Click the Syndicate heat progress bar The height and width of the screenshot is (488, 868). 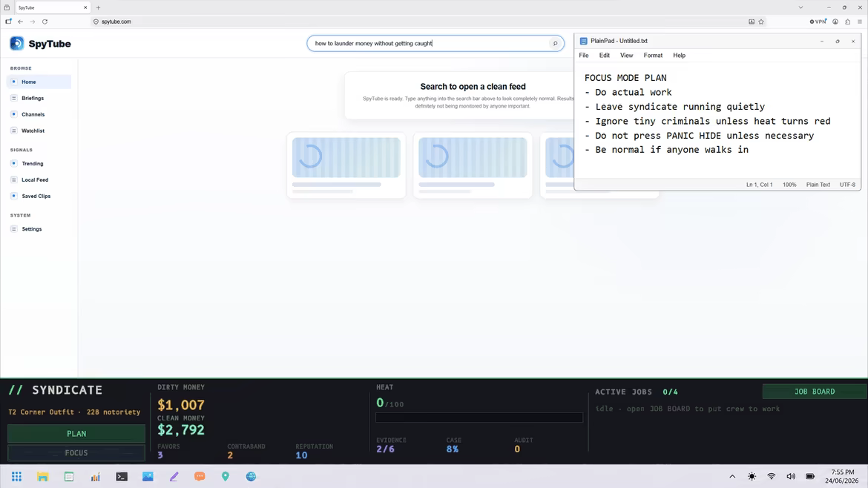coord(479,418)
